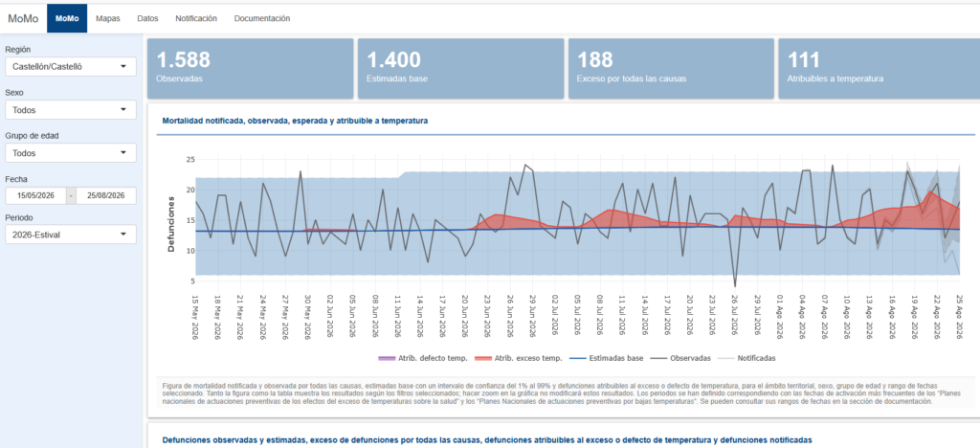Click the 188 Exceso por todas las causas card
This screenshot has height=448, width=980.
671,68
